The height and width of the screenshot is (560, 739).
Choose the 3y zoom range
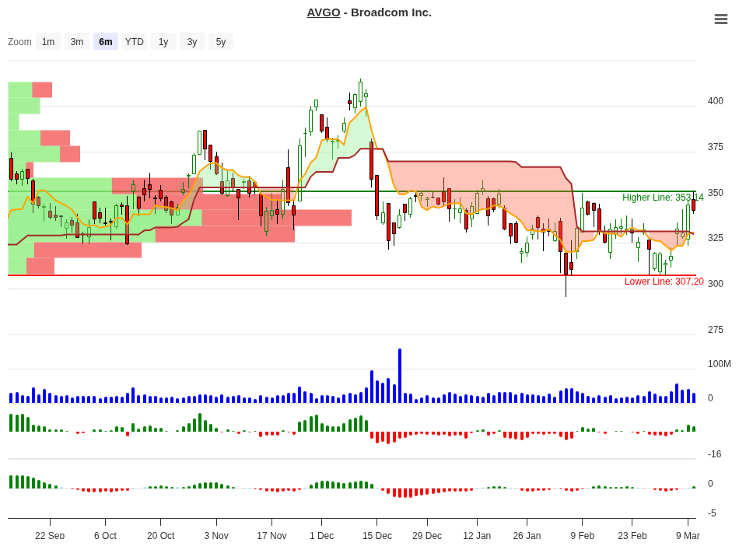192,41
